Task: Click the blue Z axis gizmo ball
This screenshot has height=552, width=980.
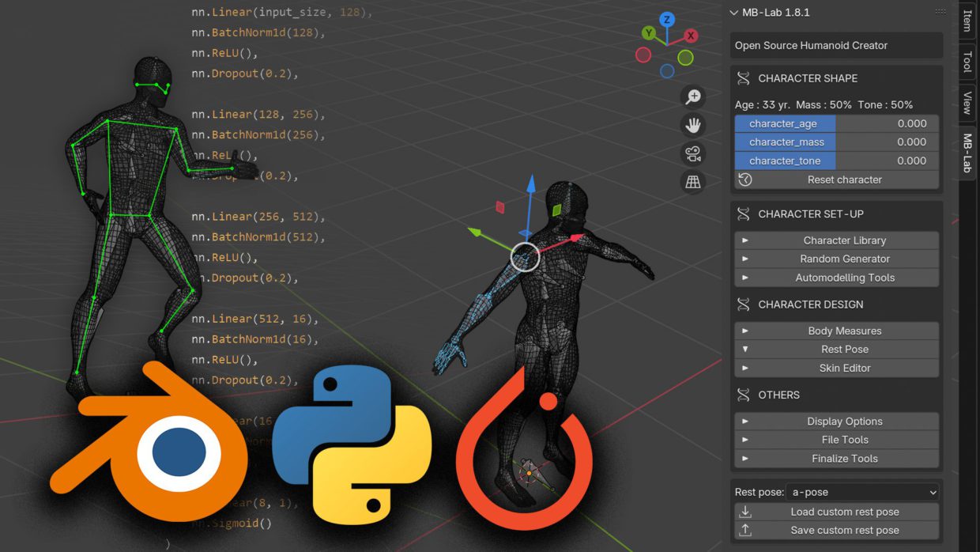Action: click(667, 20)
